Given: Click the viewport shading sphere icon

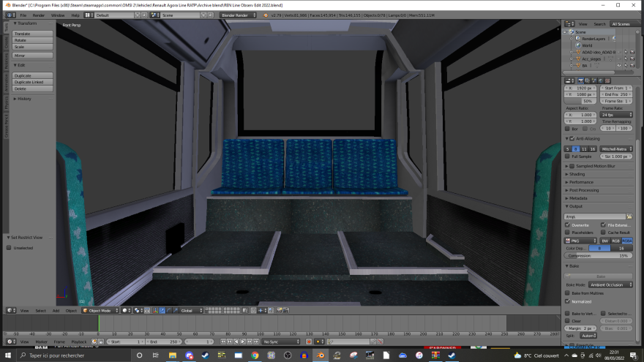Looking at the screenshot, I should click(126, 310).
